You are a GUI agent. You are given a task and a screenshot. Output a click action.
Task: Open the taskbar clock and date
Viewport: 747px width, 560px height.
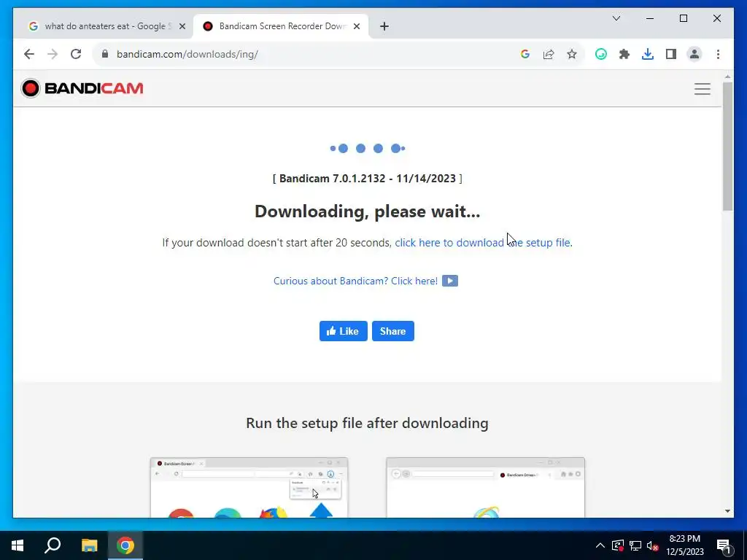(684, 545)
